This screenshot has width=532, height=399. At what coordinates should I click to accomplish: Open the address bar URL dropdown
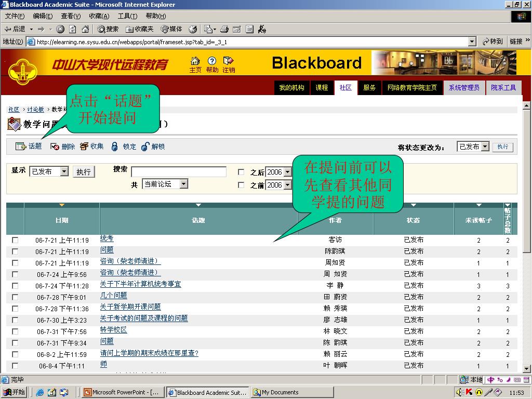coord(472,42)
